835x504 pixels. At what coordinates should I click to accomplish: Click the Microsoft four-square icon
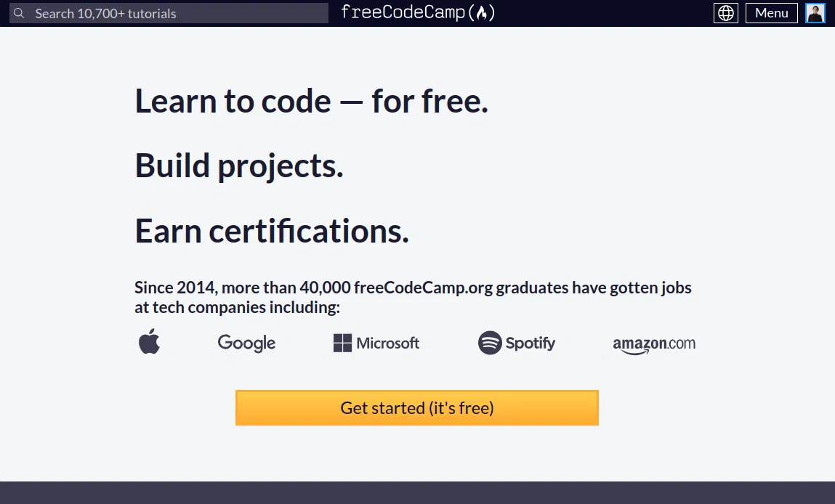[x=342, y=343]
